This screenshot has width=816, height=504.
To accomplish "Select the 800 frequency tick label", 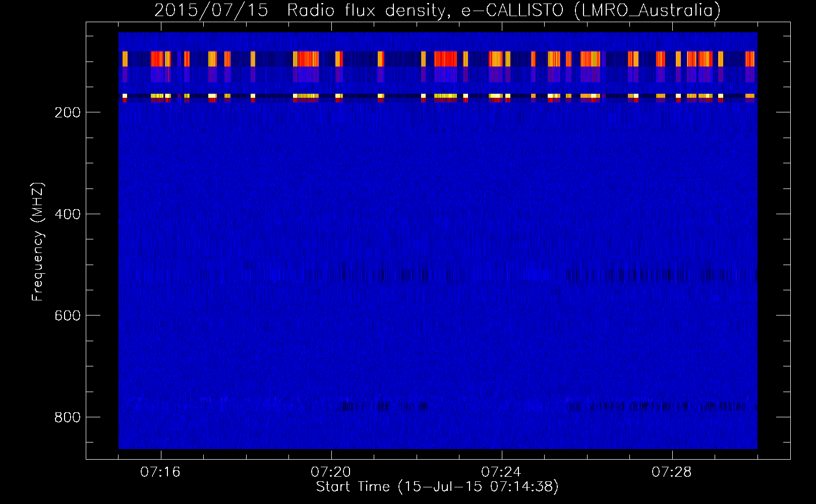I will (x=68, y=417).
